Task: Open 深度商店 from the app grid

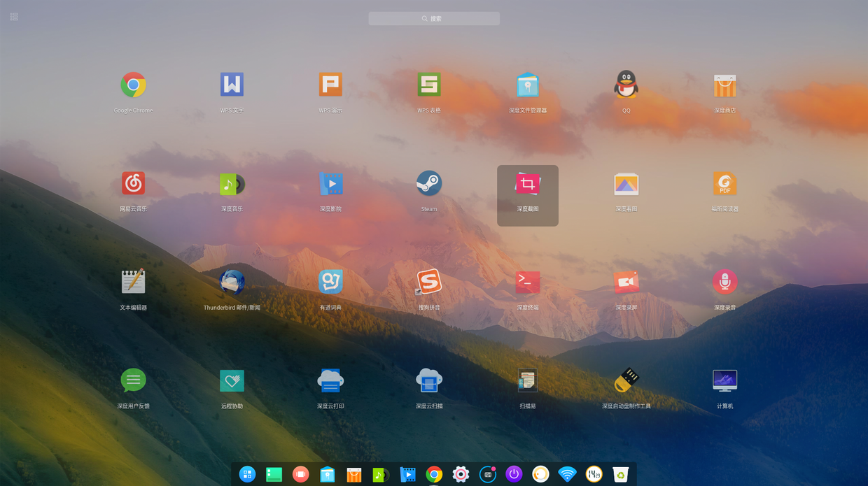Action: [x=725, y=85]
